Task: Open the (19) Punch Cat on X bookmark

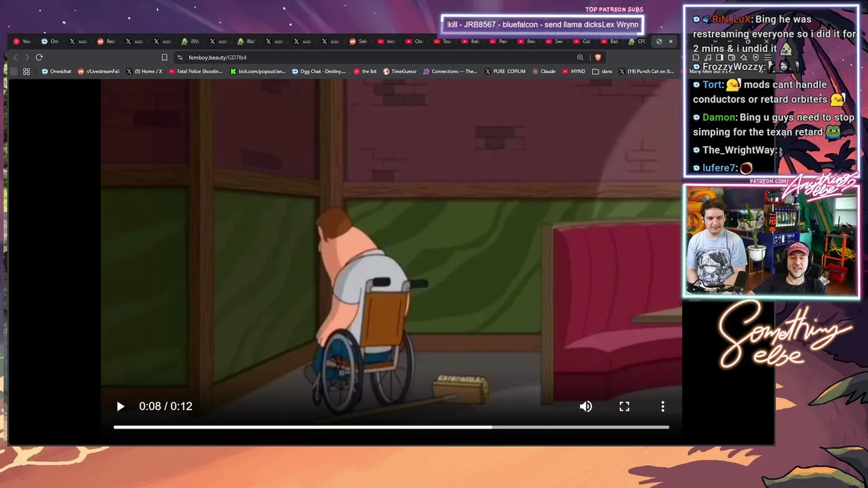Action: (646, 71)
